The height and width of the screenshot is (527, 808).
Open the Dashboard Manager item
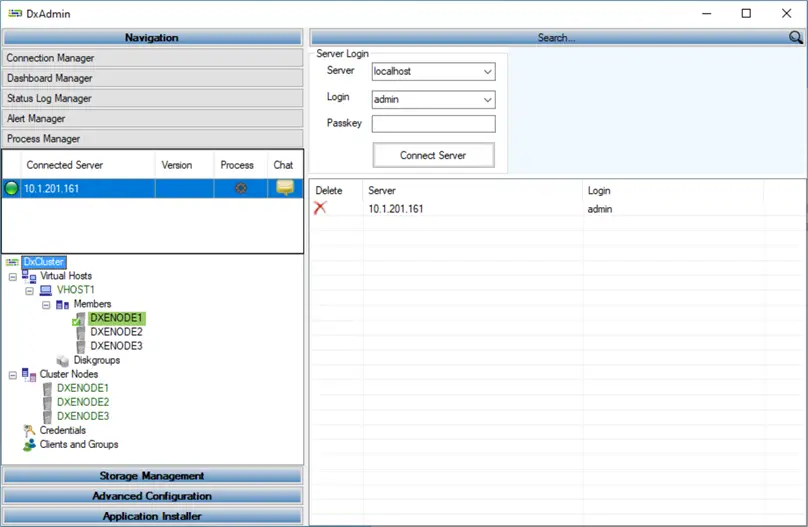point(153,78)
